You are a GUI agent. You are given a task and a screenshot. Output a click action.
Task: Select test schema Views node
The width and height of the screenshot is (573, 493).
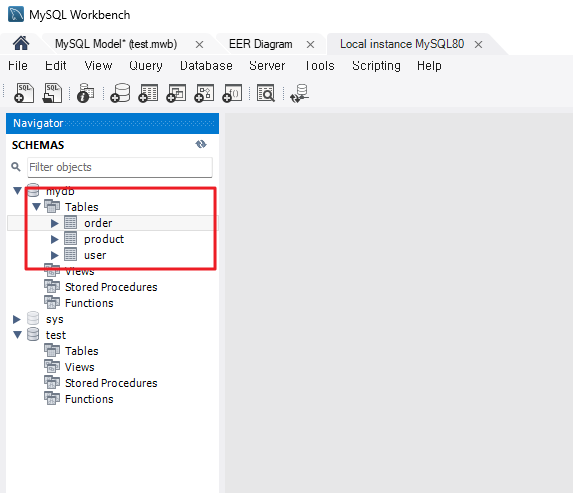coord(80,367)
